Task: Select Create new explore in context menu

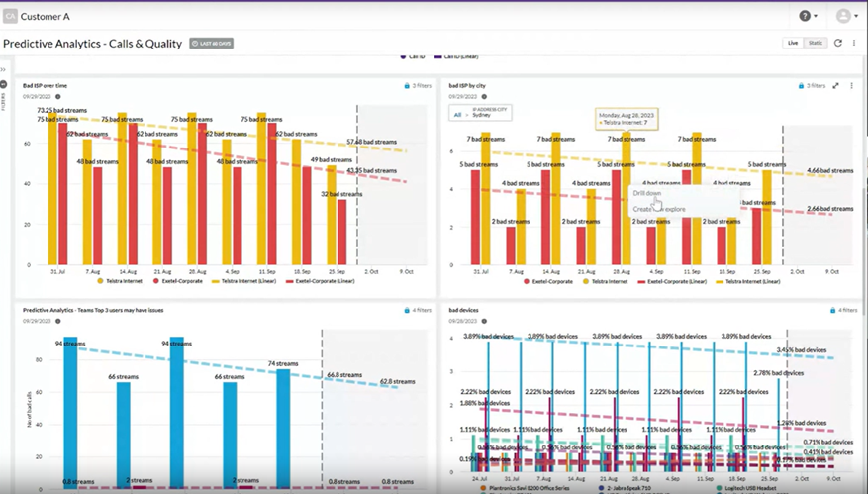Action: (659, 210)
